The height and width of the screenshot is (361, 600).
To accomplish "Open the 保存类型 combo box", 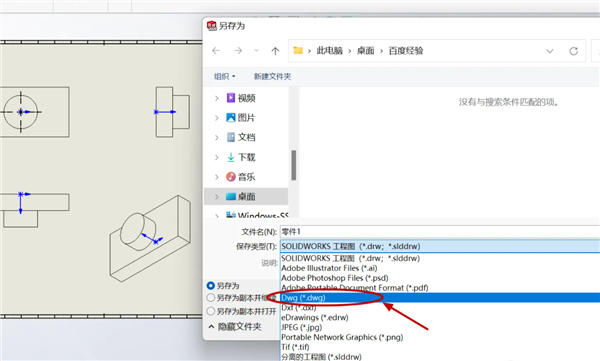I will tap(440, 246).
